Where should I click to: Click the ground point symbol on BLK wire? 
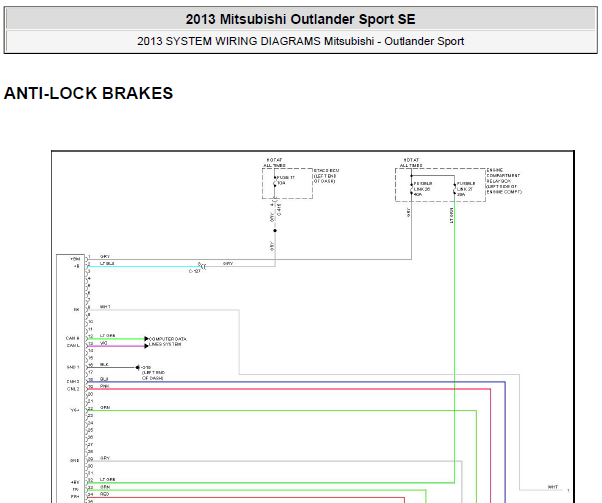point(137,367)
